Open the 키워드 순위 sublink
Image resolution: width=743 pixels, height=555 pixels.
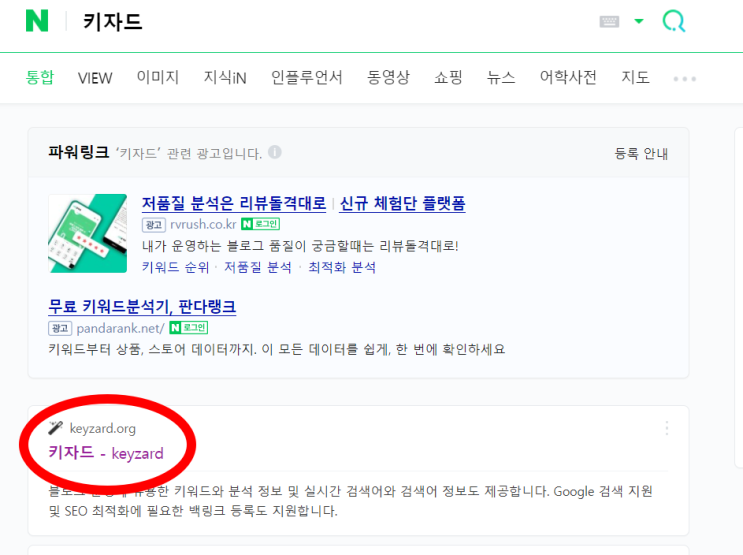pos(175,267)
